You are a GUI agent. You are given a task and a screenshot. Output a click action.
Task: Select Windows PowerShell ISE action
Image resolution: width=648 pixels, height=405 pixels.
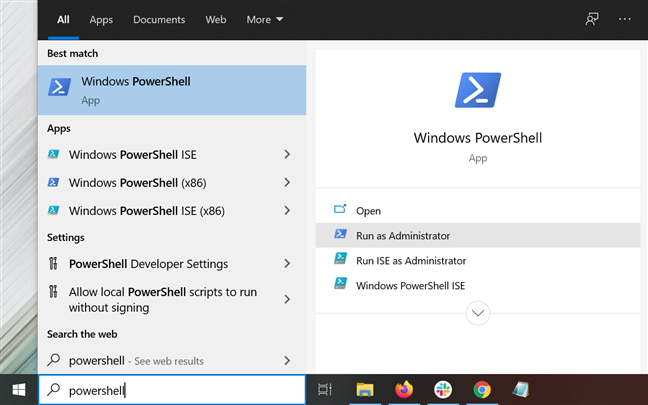pyautogui.click(x=478, y=286)
